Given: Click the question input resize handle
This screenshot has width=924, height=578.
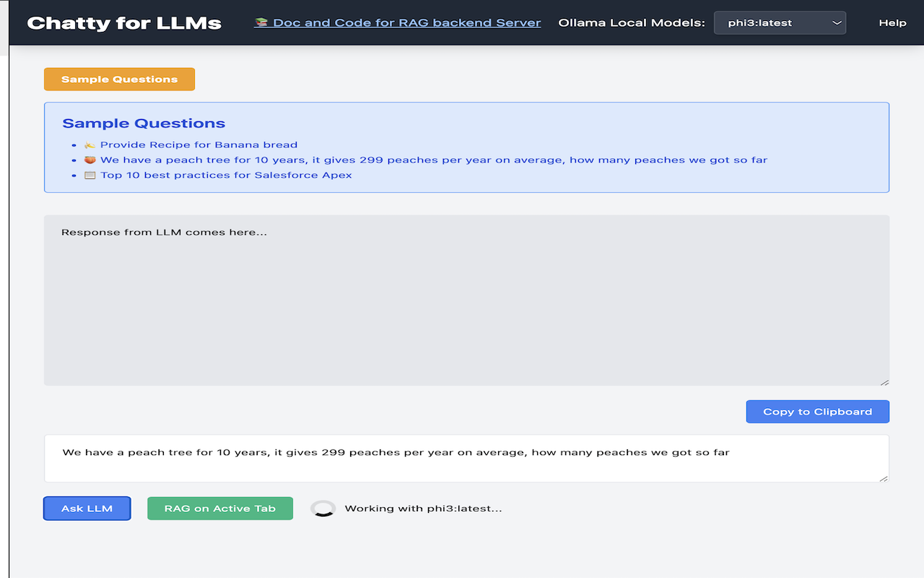Looking at the screenshot, I should click(884, 478).
